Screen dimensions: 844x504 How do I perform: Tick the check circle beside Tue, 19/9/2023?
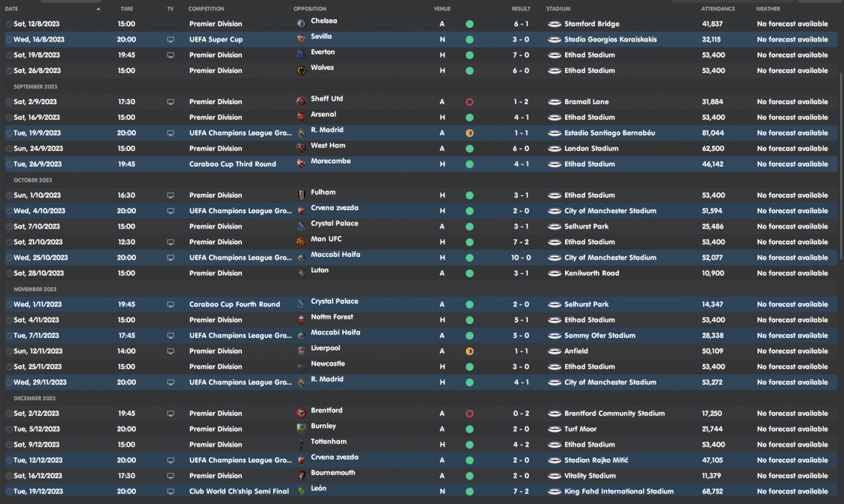point(9,133)
